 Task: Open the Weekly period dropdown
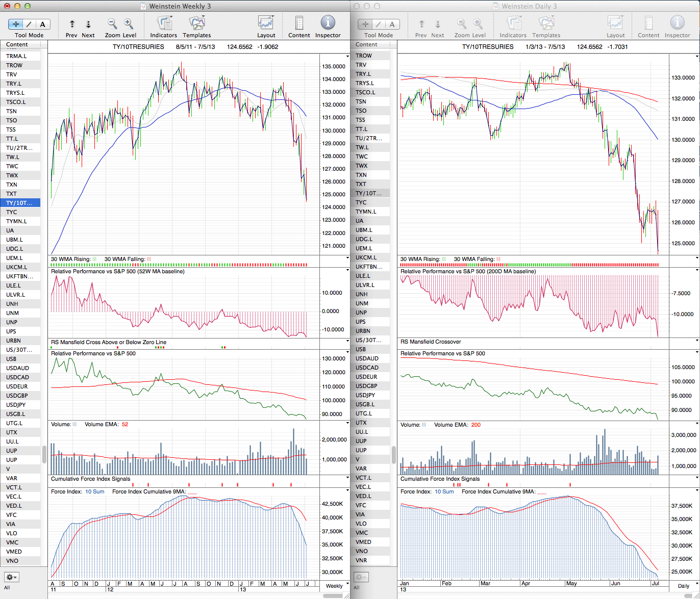337,585
